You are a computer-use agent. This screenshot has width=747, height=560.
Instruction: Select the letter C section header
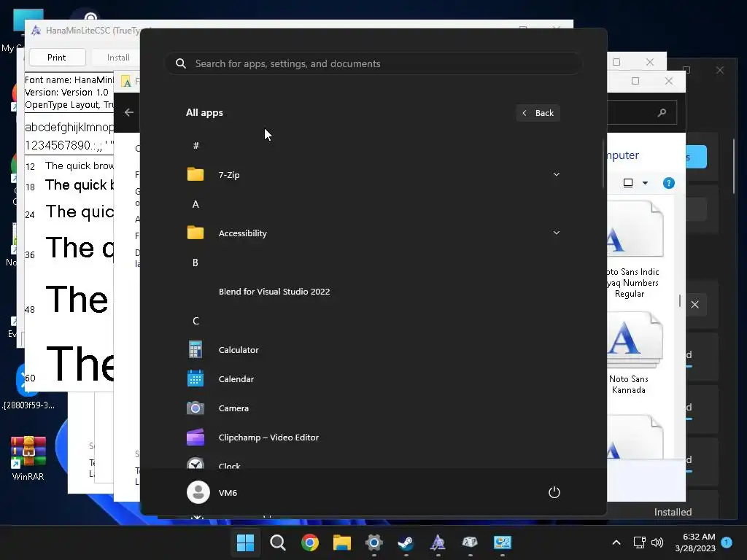(196, 321)
